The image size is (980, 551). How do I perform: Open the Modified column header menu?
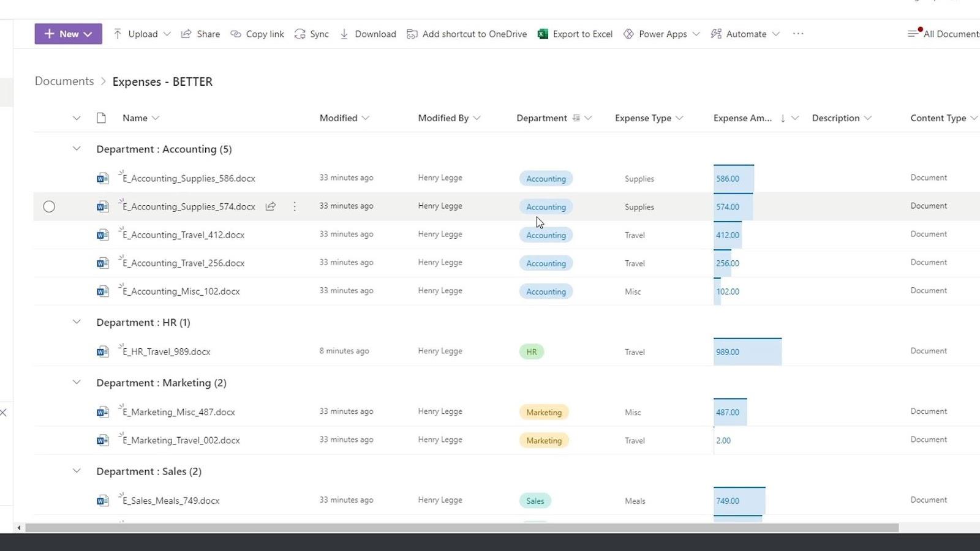(x=344, y=118)
